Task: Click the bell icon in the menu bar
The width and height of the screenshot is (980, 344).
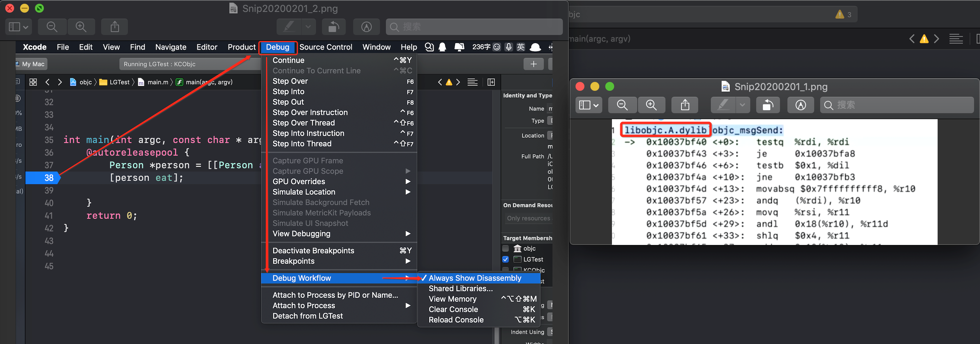Action: (x=442, y=47)
